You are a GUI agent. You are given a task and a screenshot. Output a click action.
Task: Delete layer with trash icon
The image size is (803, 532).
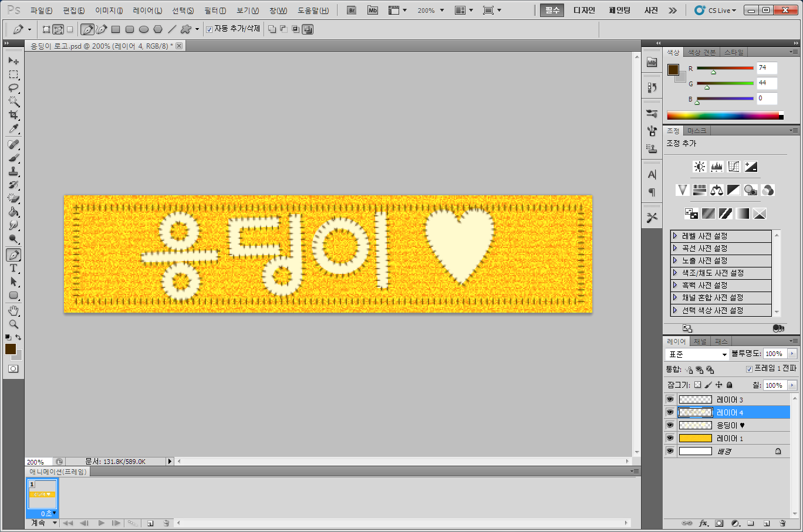pyautogui.click(x=782, y=523)
